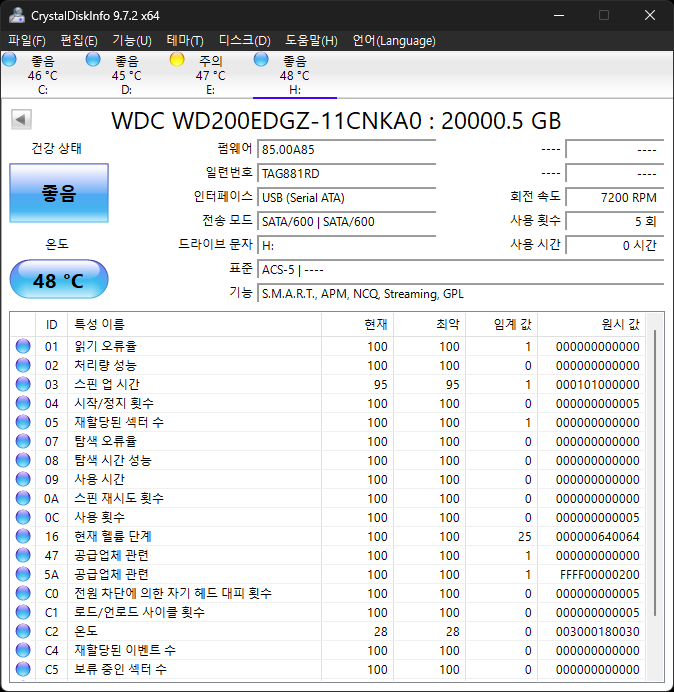
Task: Click the interface field USB (Serial ATA)
Action: (346, 197)
